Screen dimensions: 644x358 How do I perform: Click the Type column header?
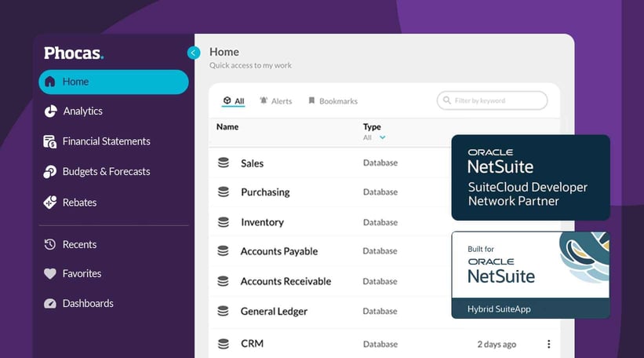tap(372, 126)
